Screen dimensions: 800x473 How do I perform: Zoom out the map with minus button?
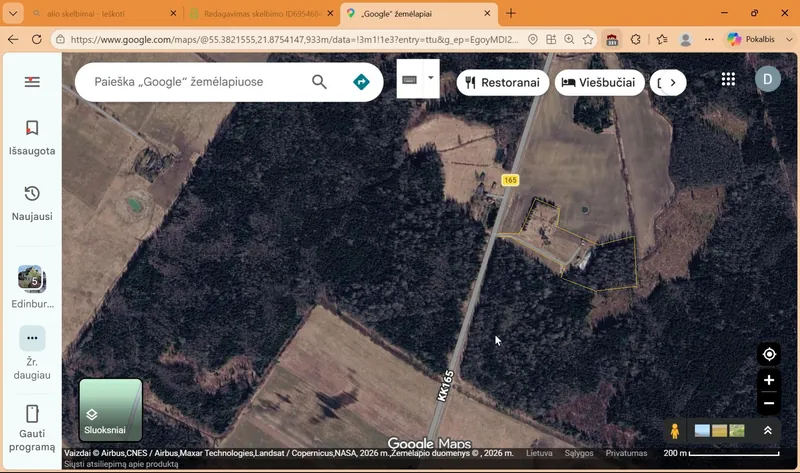[769, 403]
